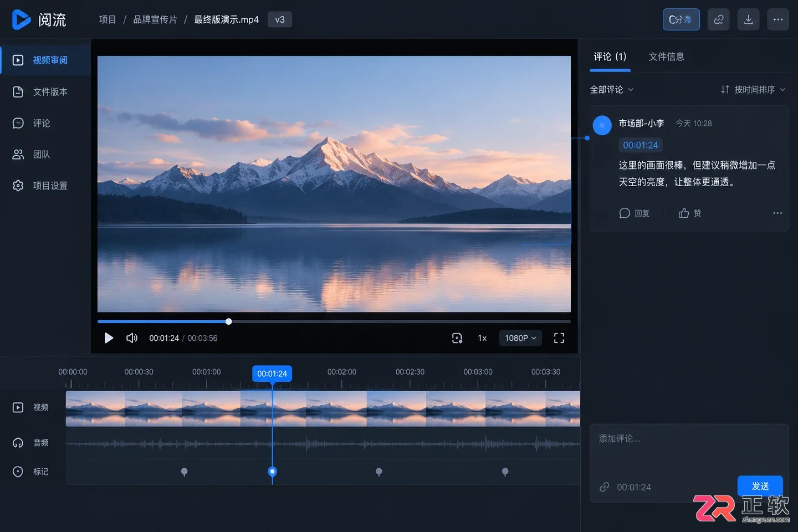The image size is (798, 532).
Task: Select the marker between 00:03:00 and 00:03:30
Action: 505,472
